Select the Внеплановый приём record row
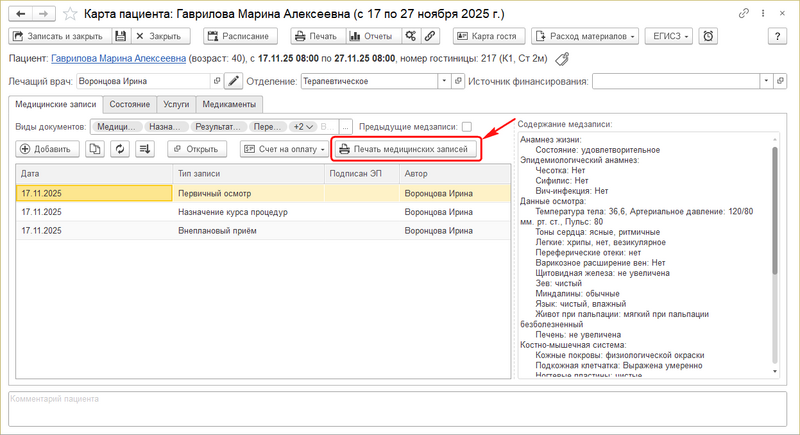800x435 pixels. click(263, 231)
